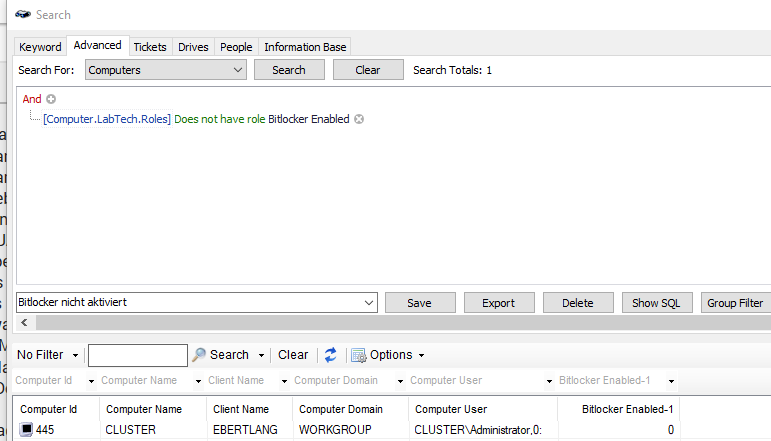Sort by the Client Name column header
771x441 pixels.
(x=249, y=409)
